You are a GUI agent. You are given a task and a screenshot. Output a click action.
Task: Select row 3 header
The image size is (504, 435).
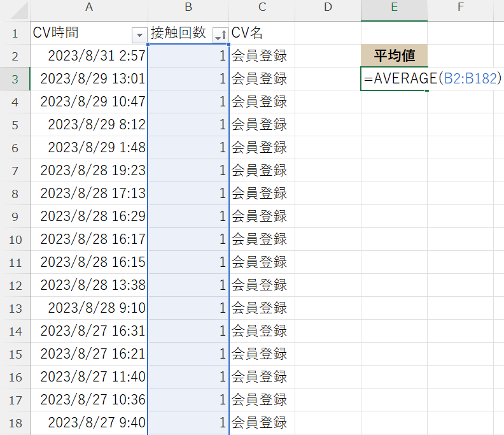pos(15,79)
